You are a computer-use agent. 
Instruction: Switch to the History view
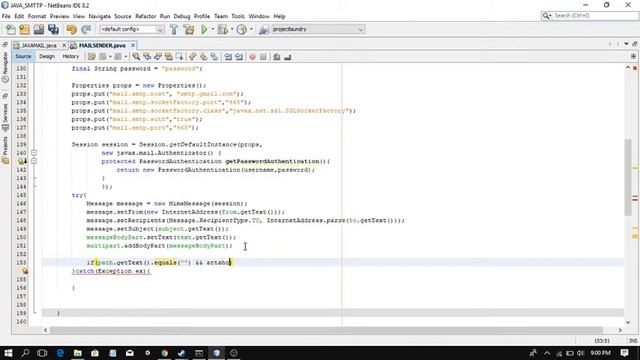click(71, 56)
